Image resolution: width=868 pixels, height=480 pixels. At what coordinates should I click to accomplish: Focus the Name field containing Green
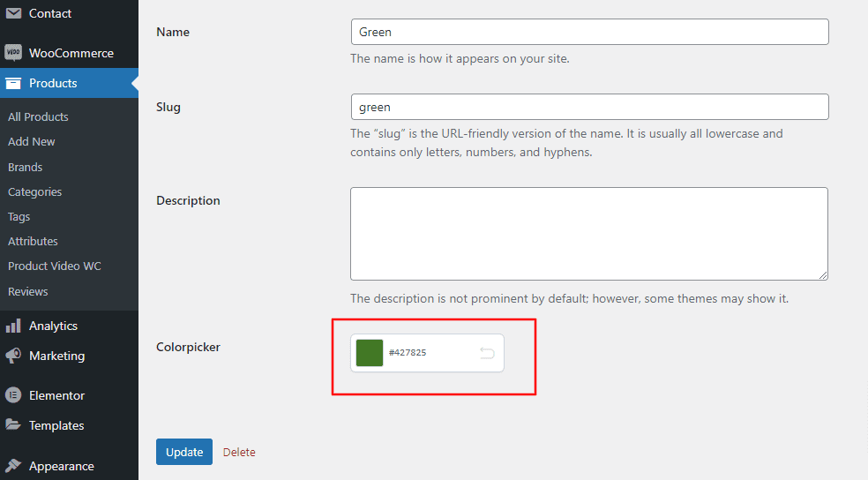tap(589, 32)
